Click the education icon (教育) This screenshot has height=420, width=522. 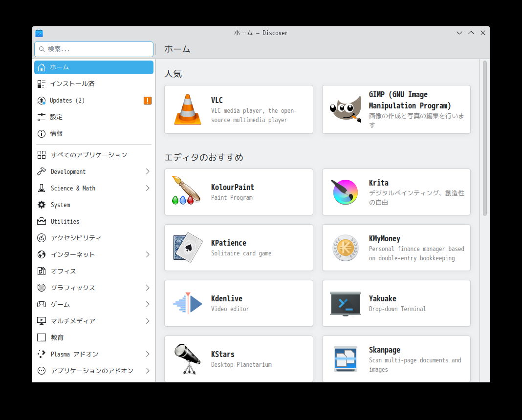(41, 337)
